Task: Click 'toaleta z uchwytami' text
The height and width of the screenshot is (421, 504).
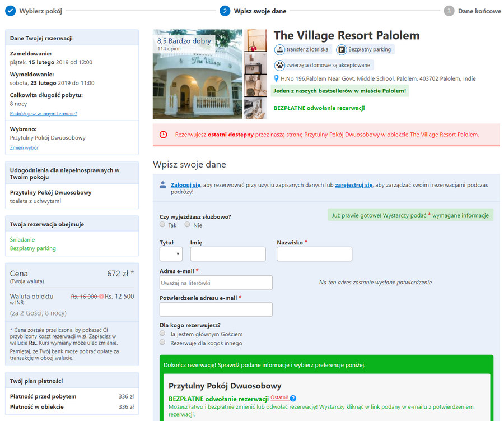Action: click(35, 201)
